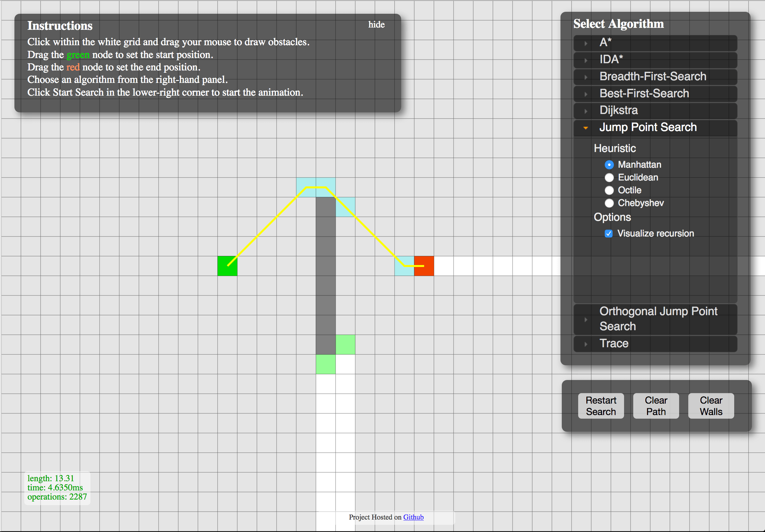Select the Manhattan heuristic radio button

point(609,165)
